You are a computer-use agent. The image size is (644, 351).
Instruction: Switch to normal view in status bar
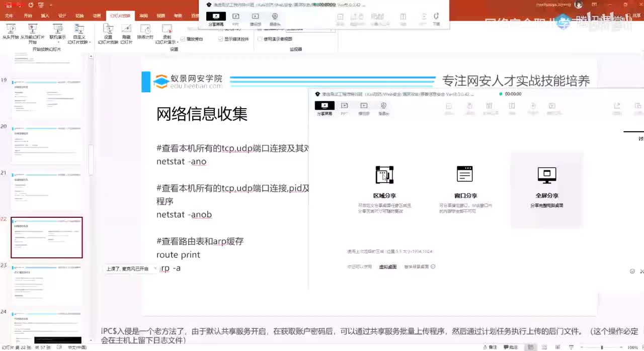(x=530, y=347)
